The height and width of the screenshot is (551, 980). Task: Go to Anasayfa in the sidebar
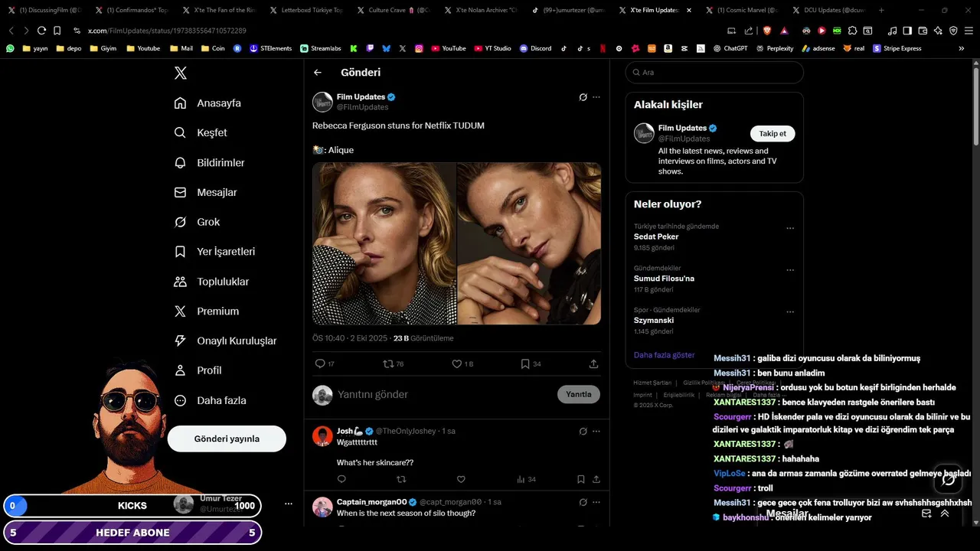[x=207, y=103]
